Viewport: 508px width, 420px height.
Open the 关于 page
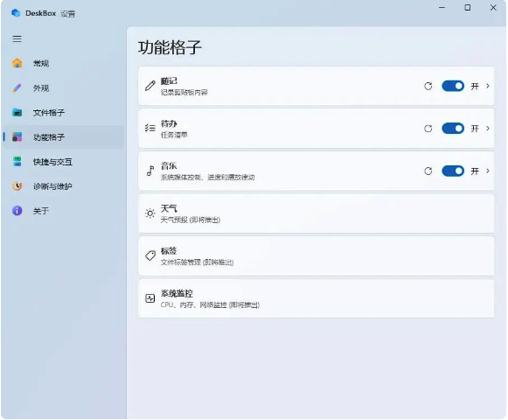63,211
